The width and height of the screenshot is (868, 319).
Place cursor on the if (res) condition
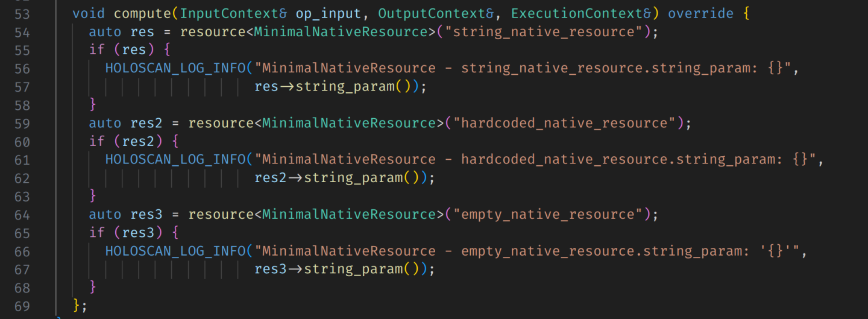(126, 49)
